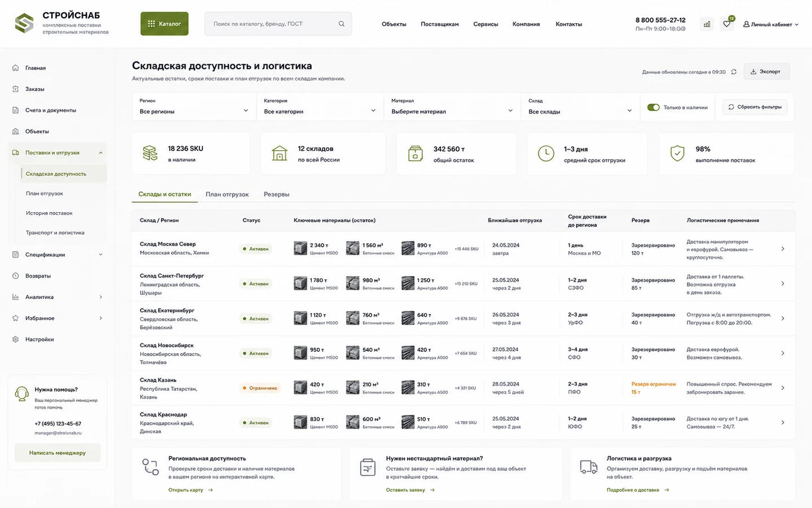Image resolution: width=812 pixels, height=508 pixels.
Task: Click the Экспорт button
Action: [x=766, y=72]
